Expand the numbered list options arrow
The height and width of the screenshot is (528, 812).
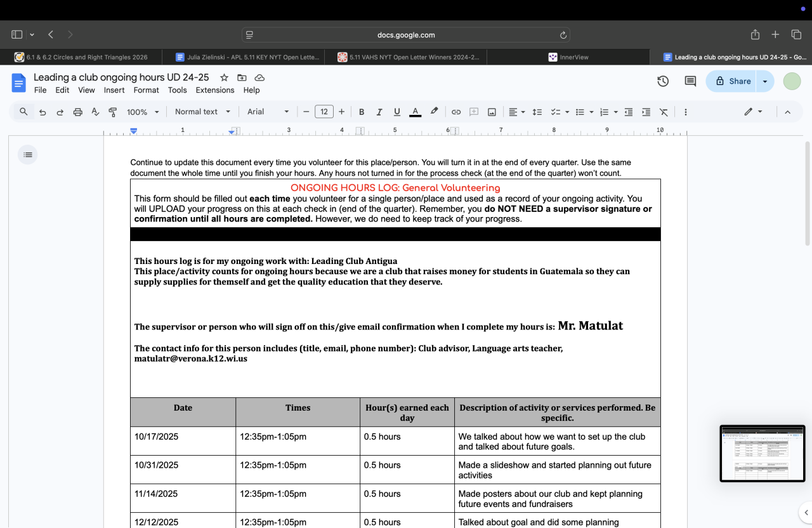click(615, 112)
